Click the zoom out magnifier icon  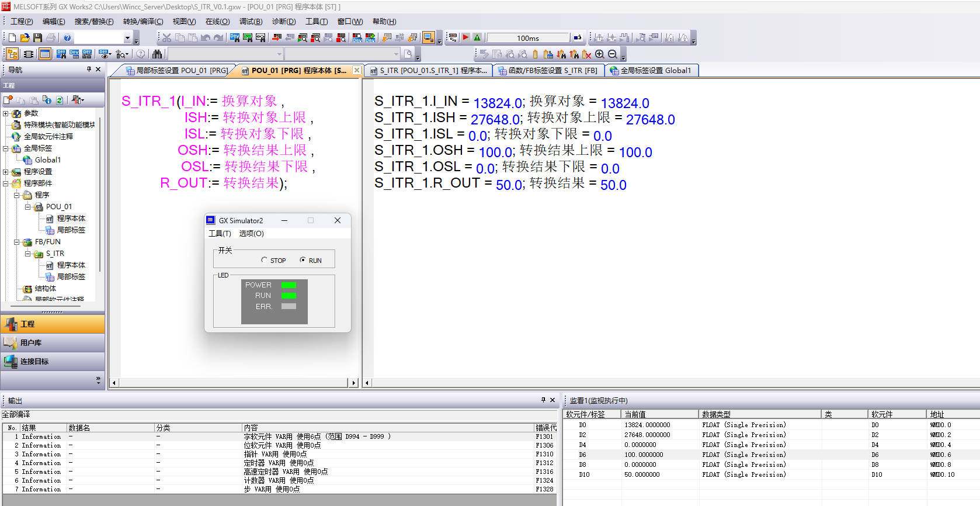coord(612,54)
